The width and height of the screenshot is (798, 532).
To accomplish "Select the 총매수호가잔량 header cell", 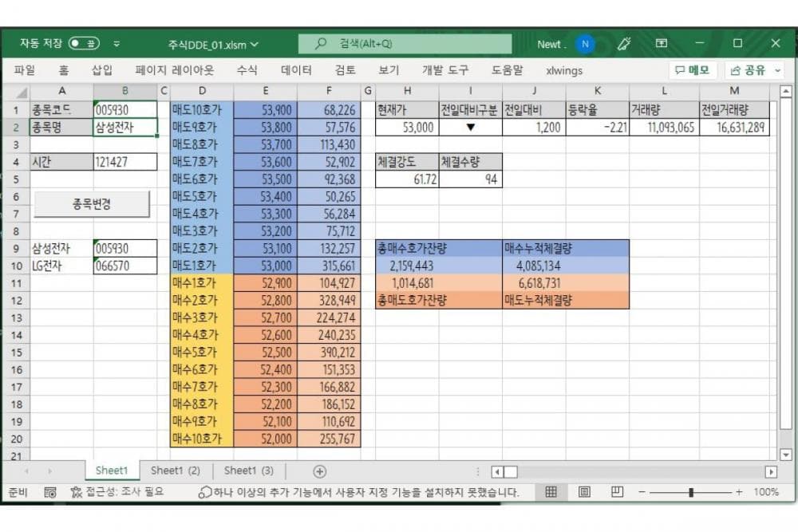I will [x=439, y=248].
